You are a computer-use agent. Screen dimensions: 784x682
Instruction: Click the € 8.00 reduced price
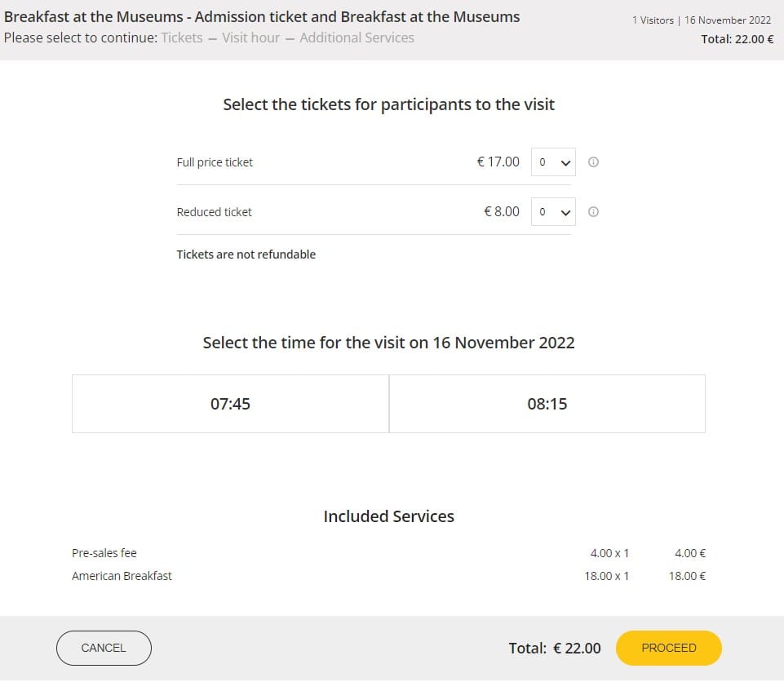coord(501,211)
